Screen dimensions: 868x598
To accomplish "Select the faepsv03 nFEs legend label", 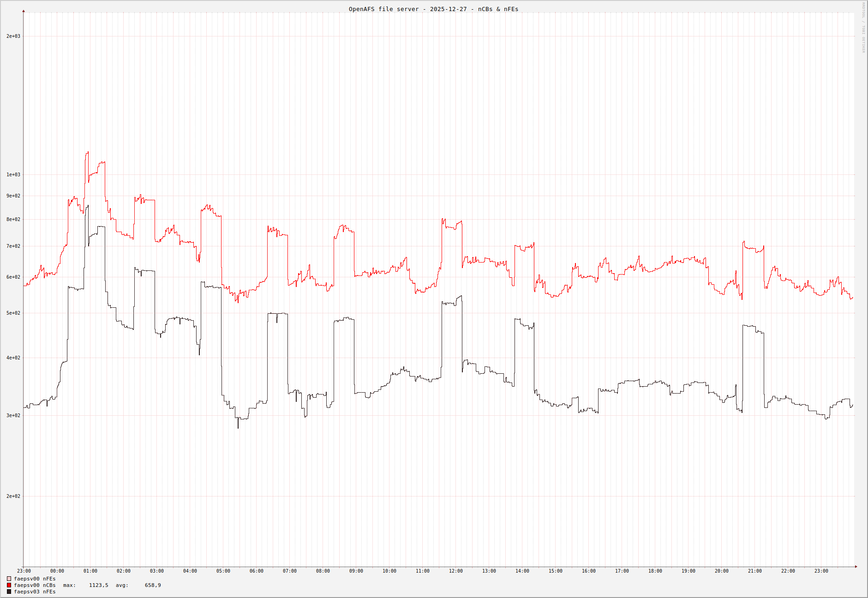I will [x=35, y=592].
